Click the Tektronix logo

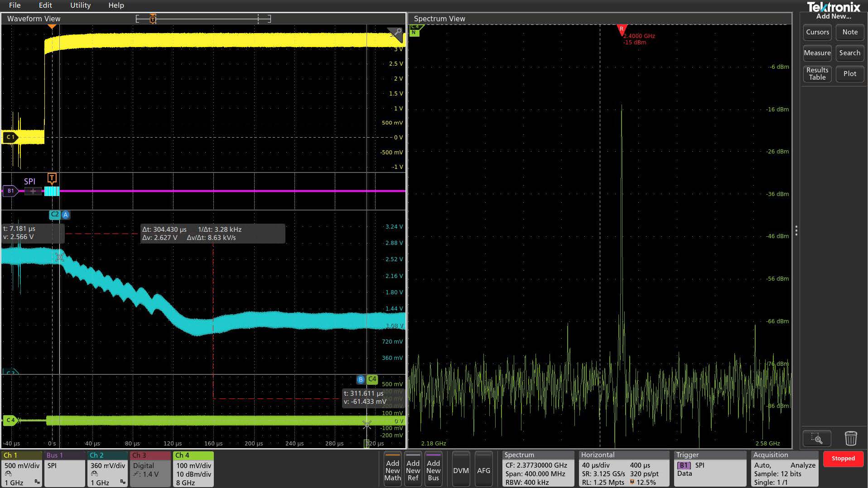pos(834,7)
